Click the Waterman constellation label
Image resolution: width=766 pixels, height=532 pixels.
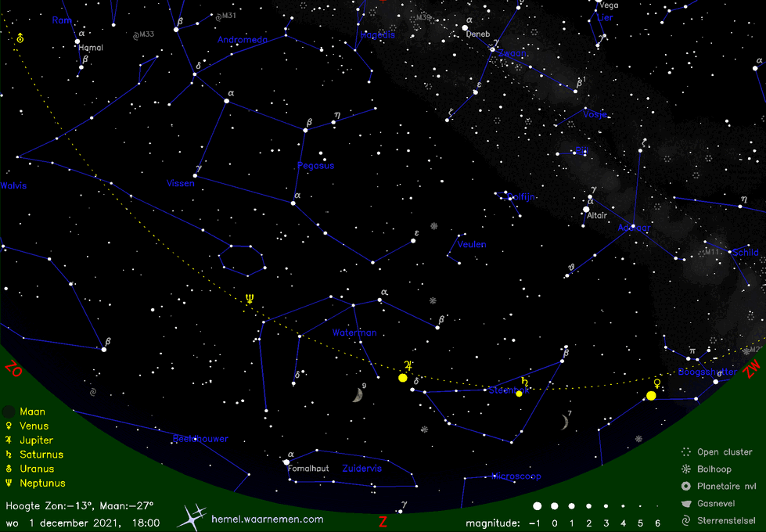click(354, 332)
